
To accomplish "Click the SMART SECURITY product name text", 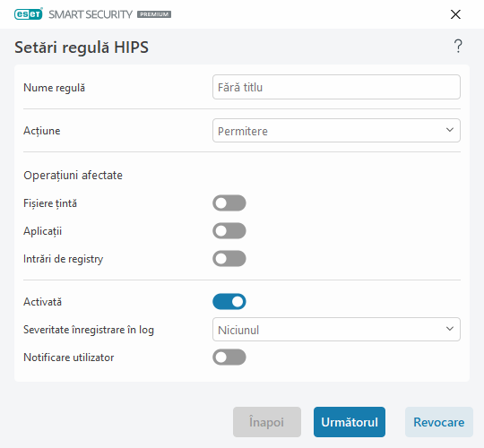I will 91,14.
